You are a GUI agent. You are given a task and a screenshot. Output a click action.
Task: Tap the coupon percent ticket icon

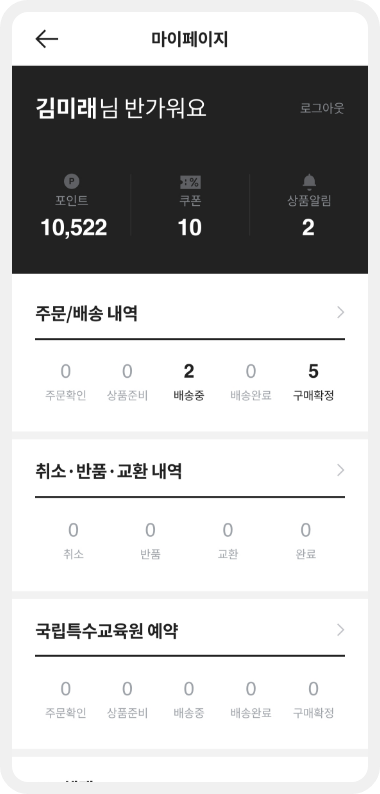pos(190,182)
